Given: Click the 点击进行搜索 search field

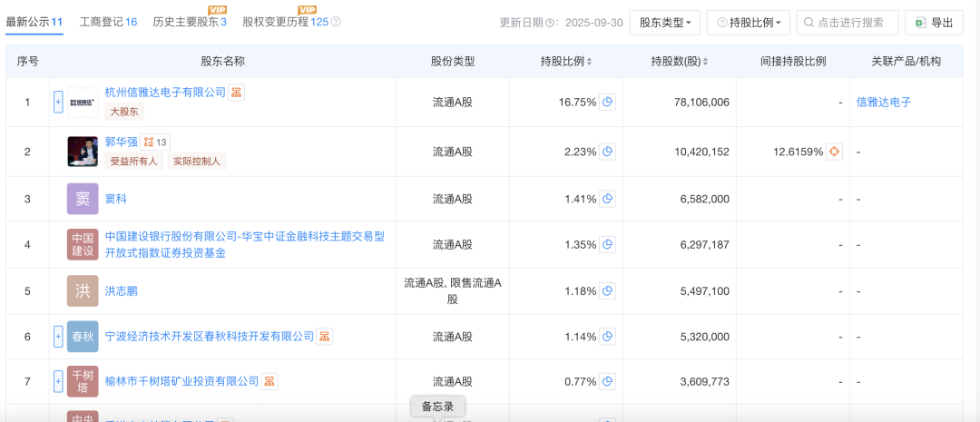Looking at the screenshot, I should [848, 23].
